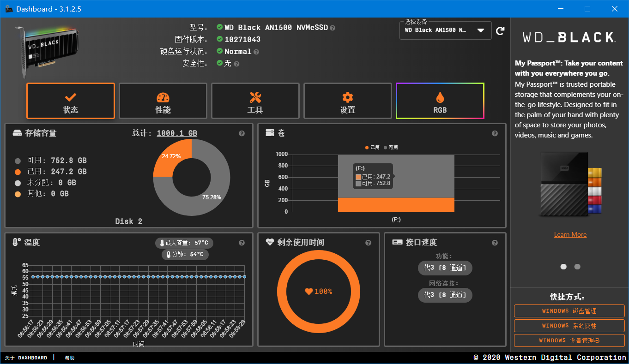
Task: Click the 存储容量 drive icon
Action: tap(17, 133)
